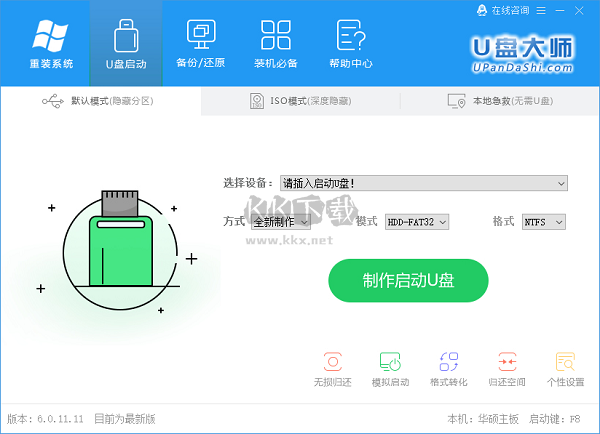Screen dimensions: 600x434
Task: Open the 帮助中心 help section
Action: tap(351, 44)
